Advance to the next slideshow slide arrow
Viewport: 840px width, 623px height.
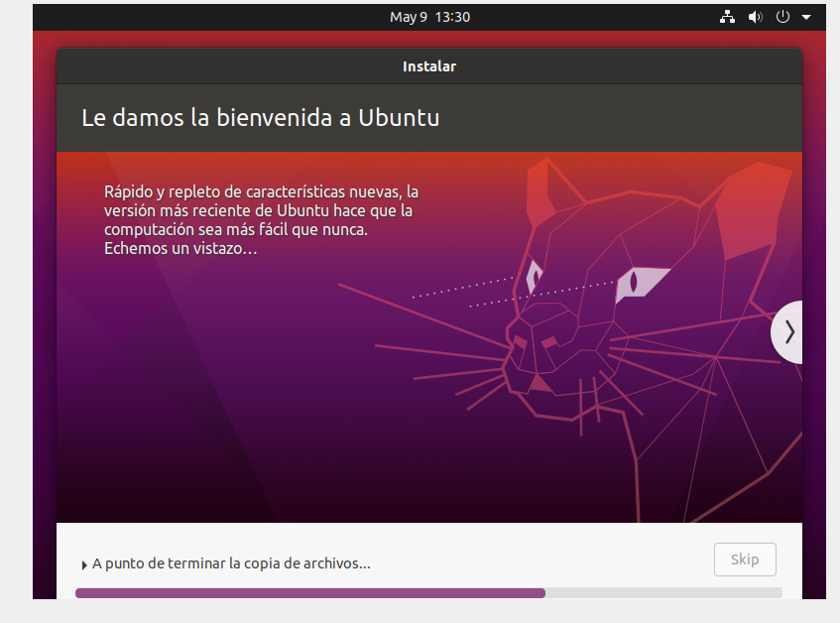(x=787, y=332)
